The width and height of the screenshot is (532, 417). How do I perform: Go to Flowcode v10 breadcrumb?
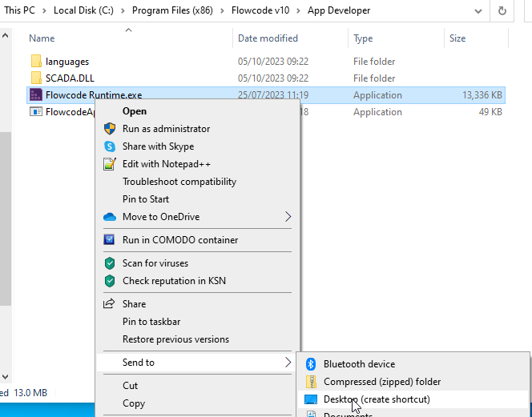[x=260, y=10]
